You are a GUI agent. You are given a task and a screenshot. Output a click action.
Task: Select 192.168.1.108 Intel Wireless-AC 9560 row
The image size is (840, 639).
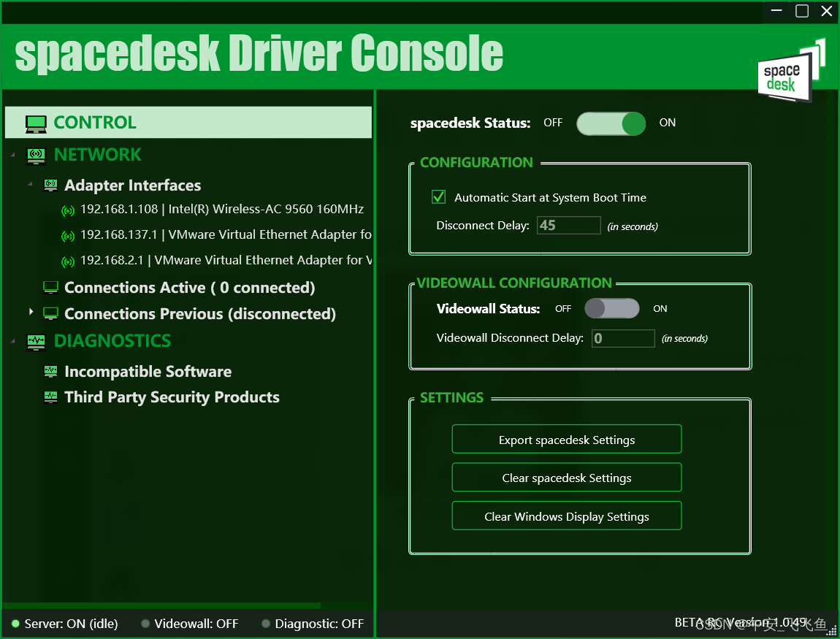(222, 210)
